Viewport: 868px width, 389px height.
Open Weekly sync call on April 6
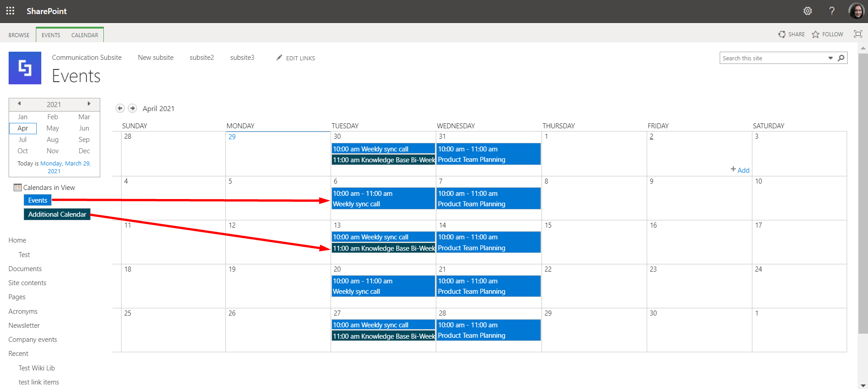pyautogui.click(x=383, y=199)
